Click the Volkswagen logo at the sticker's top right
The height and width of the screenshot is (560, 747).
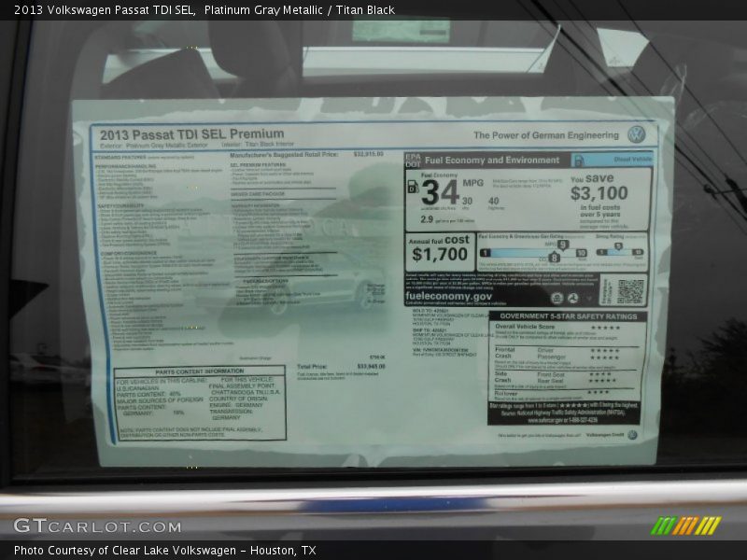click(x=636, y=134)
